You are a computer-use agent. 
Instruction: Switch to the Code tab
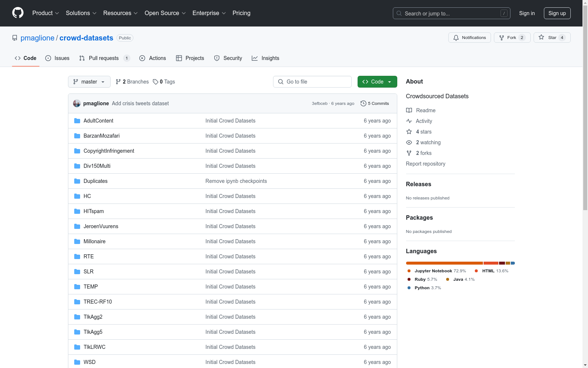click(x=26, y=58)
